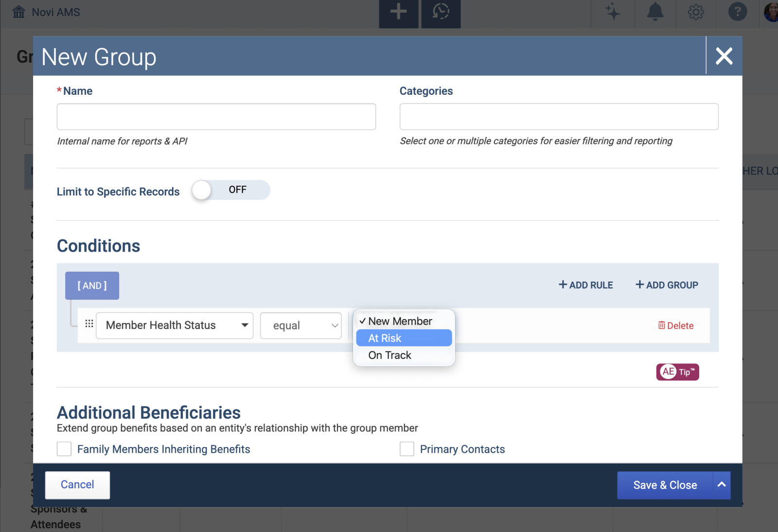Click the sparkle AI assistant icon
The image size is (778, 532).
[613, 12]
